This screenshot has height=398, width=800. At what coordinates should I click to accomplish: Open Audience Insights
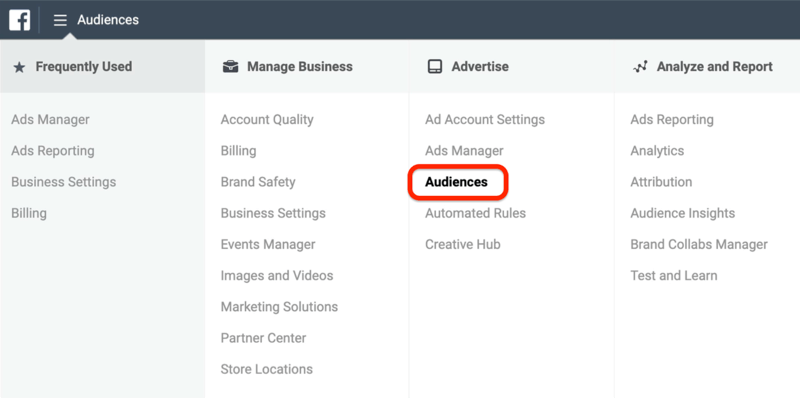pos(683,213)
